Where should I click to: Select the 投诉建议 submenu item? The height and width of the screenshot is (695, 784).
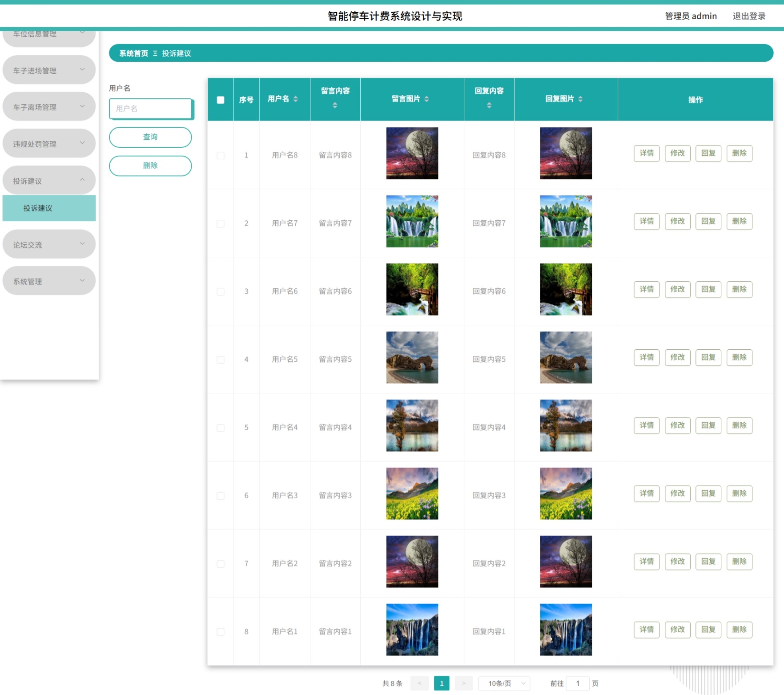[x=49, y=208]
